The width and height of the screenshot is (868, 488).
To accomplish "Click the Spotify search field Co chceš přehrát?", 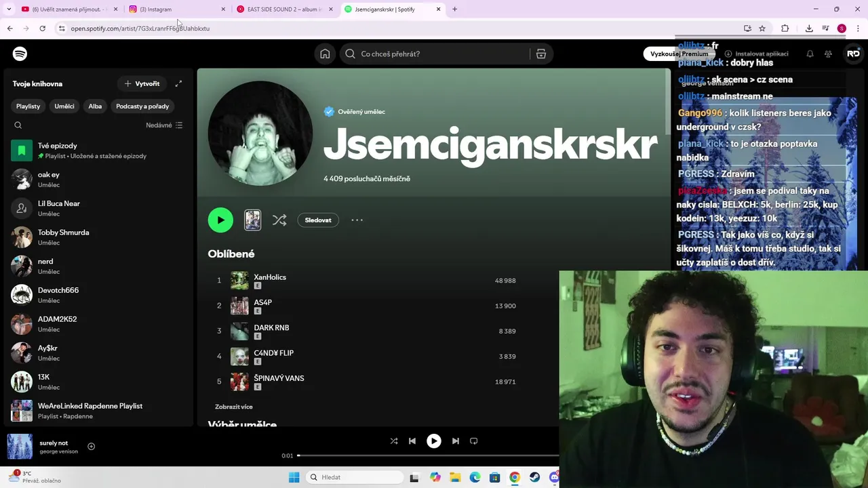I will click(435, 54).
